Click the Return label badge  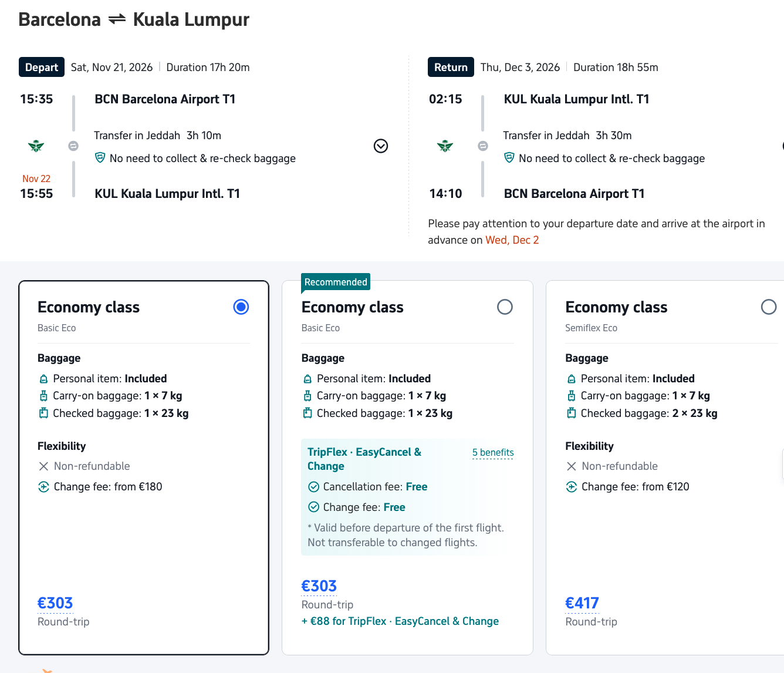[x=451, y=68]
